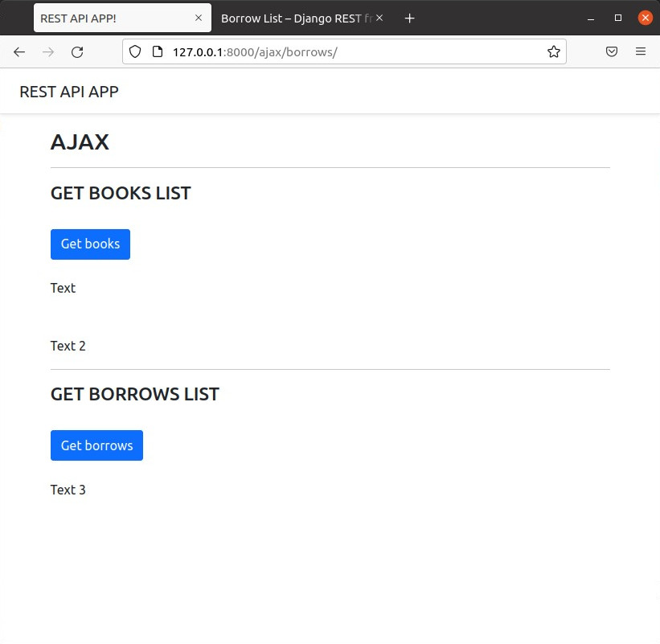This screenshot has height=644, width=660.
Task: Bookmark this page with the star
Action: pyautogui.click(x=553, y=52)
